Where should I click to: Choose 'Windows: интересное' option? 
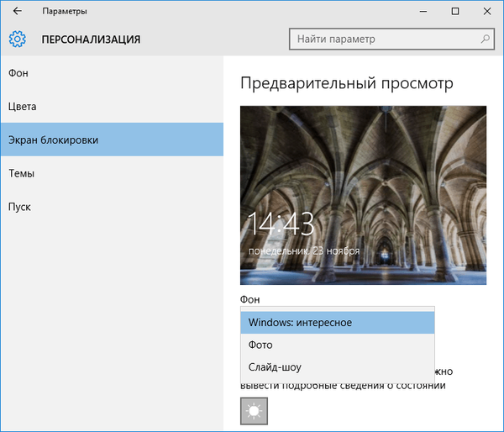pyautogui.click(x=338, y=322)
